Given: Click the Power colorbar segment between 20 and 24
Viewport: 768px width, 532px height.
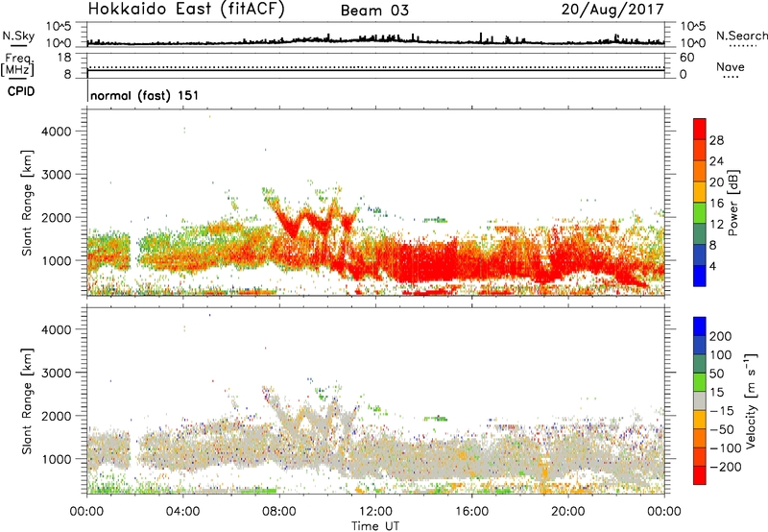Looking at the screenshot, I should (x=700, y=171).
